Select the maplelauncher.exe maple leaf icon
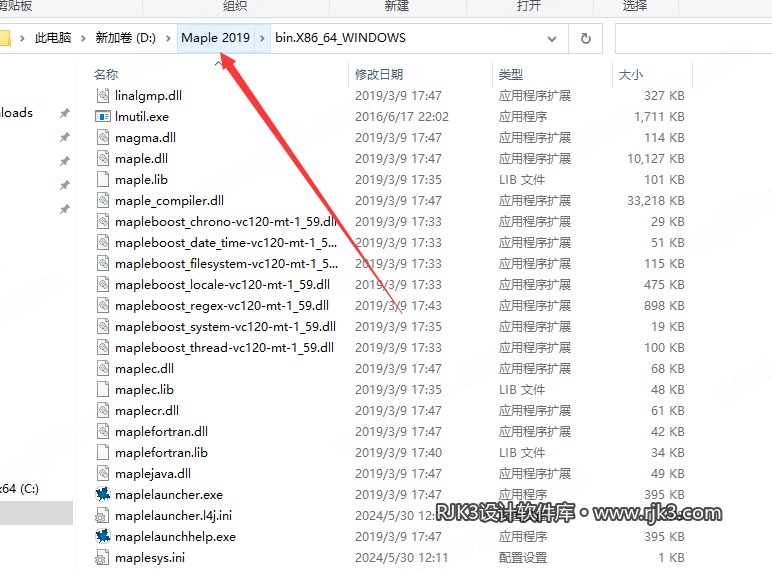Viewport: 772px width, 569px height. [102, 494]
